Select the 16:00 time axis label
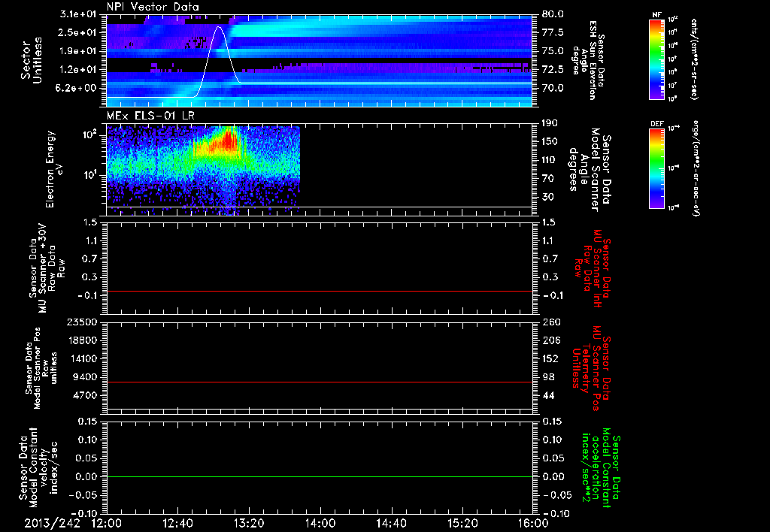The width and height of the screenshot is (770, 532). (x=533, y=523)
